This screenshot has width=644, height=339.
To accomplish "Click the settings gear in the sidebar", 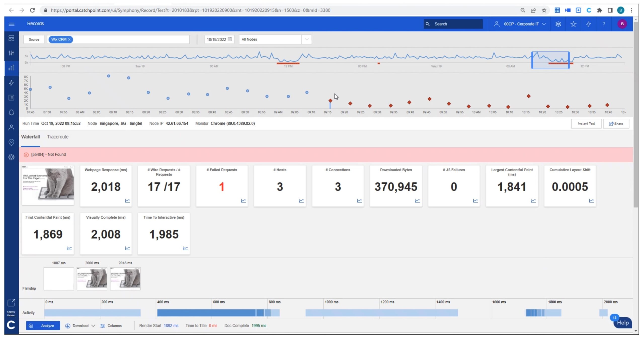I will 11,157.
